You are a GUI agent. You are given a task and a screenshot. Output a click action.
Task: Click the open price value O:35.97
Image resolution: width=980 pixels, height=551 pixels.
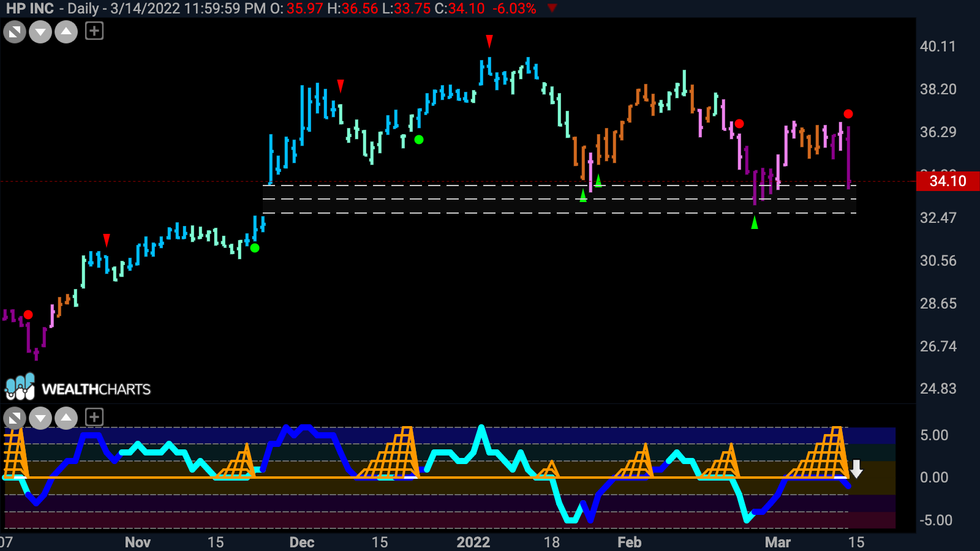point(296,9)
